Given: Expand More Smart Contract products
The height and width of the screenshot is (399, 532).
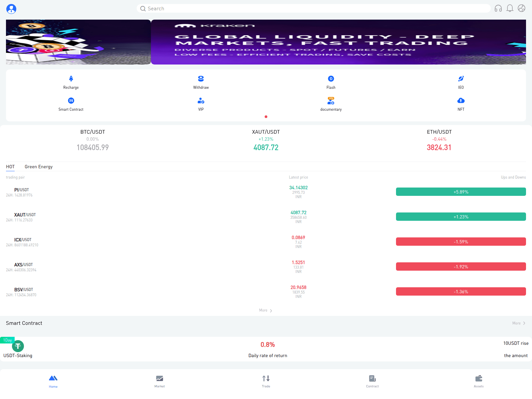Looking at the screenshot, I should 518,323.
